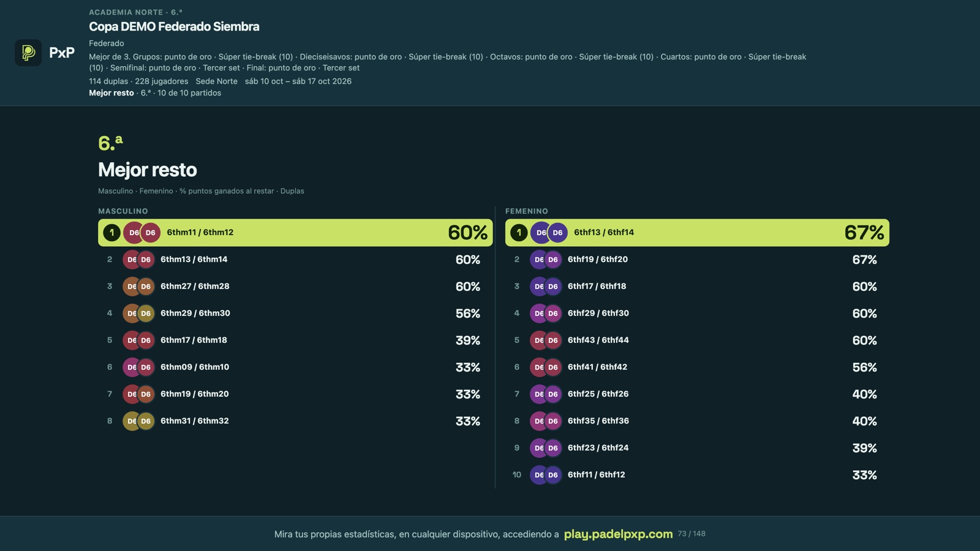
Task: Click the avatar pair for 6thm09 / 6thm10
Action: (138, 367)
